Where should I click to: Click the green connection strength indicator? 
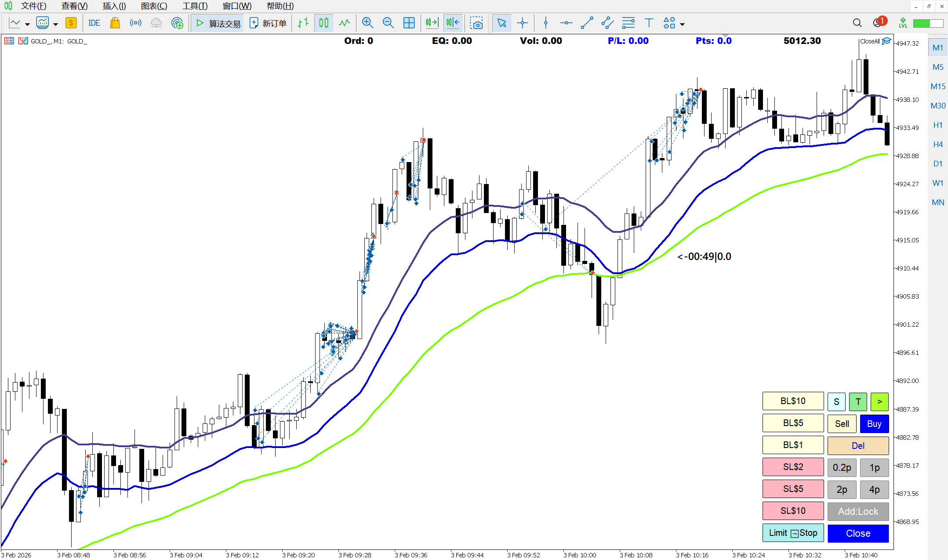coord(927,23)
